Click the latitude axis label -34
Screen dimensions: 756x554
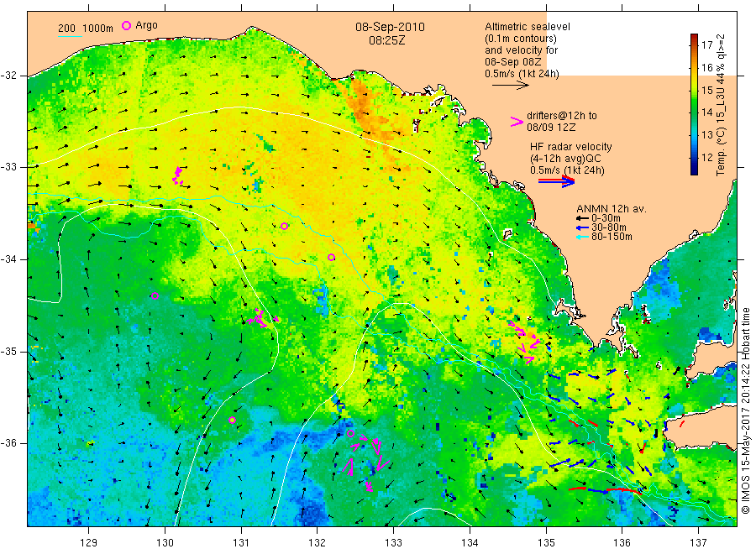click(8, 259)
